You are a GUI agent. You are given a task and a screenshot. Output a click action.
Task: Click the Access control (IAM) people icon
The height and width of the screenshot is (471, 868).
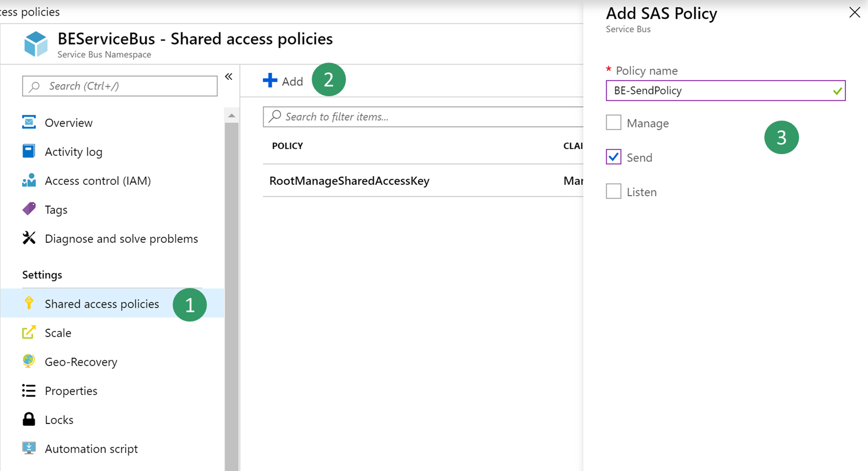point(29,180)
